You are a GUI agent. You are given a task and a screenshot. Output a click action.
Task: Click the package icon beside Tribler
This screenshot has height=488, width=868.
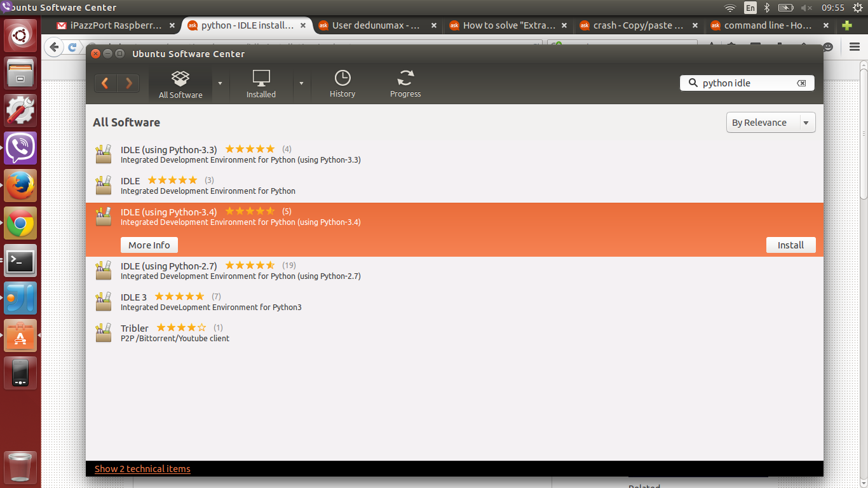tap(103, 332)
